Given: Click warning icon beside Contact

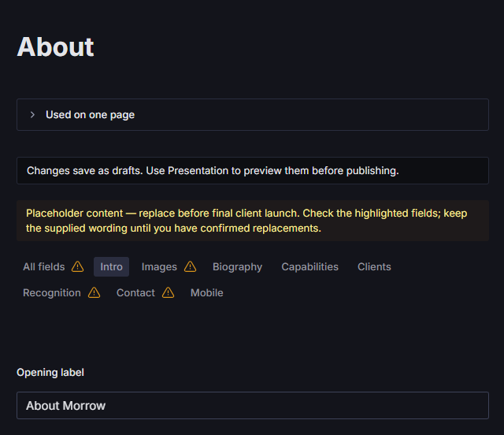Looking at the screenshot, I should click(168, 293).
